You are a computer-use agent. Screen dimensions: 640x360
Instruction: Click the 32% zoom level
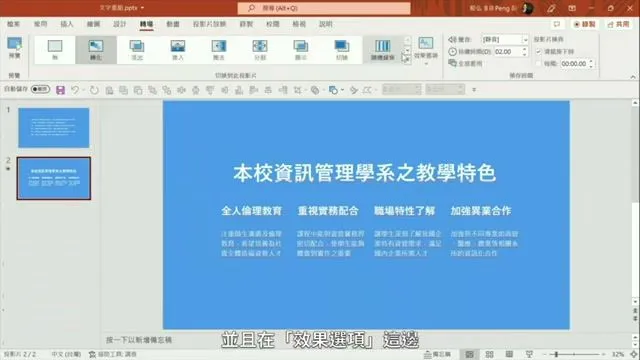point(618,354)
